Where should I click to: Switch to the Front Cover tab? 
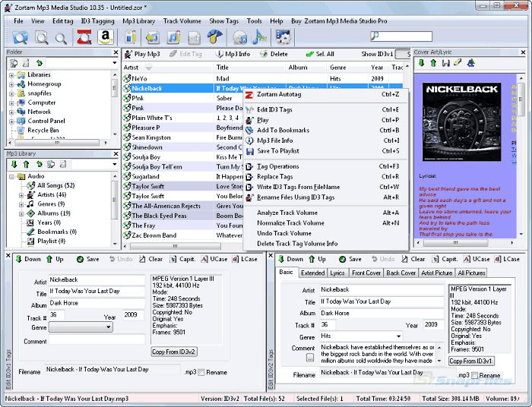click(366, 273)
